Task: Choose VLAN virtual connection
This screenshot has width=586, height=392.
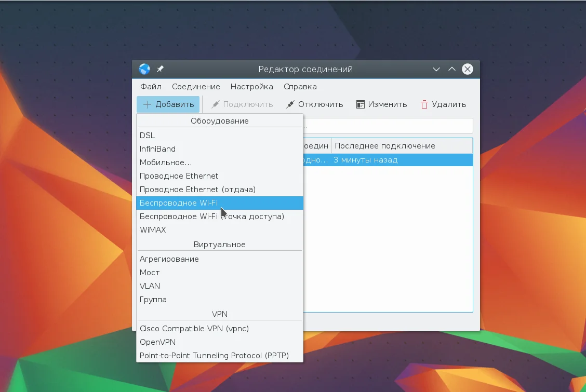Action: [220, 286]
